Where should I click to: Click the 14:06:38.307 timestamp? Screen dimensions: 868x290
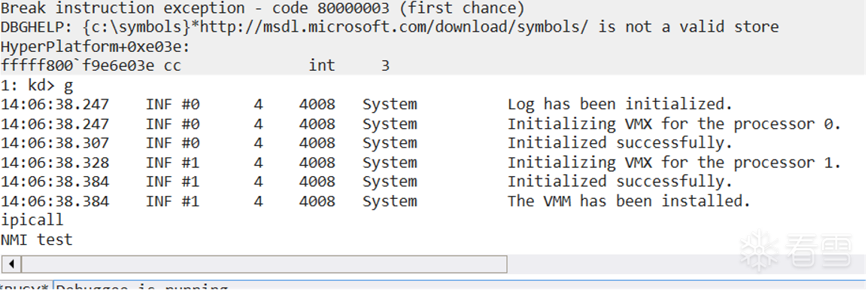55,143
